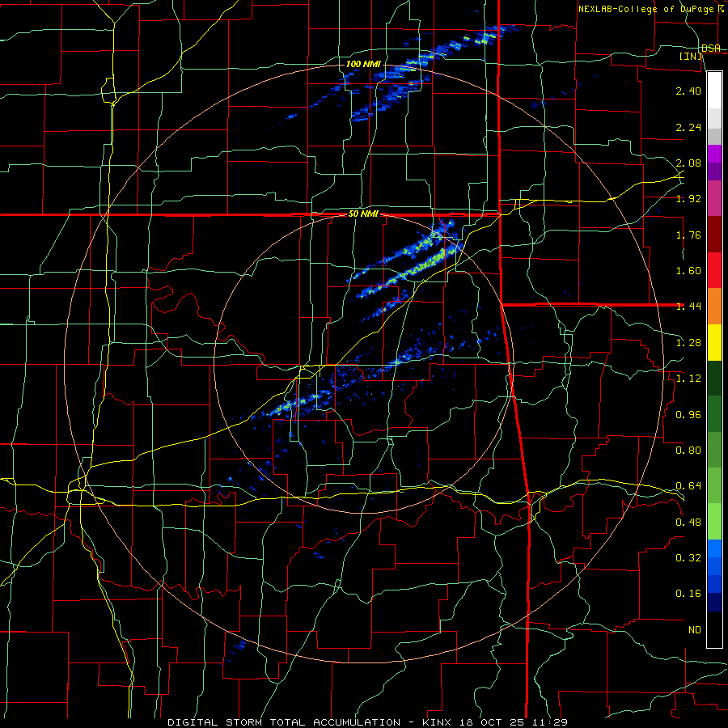Pick the bright red legend swatch
The width and height of the screenshot is (728, 728).
click(x=714, y=270)
